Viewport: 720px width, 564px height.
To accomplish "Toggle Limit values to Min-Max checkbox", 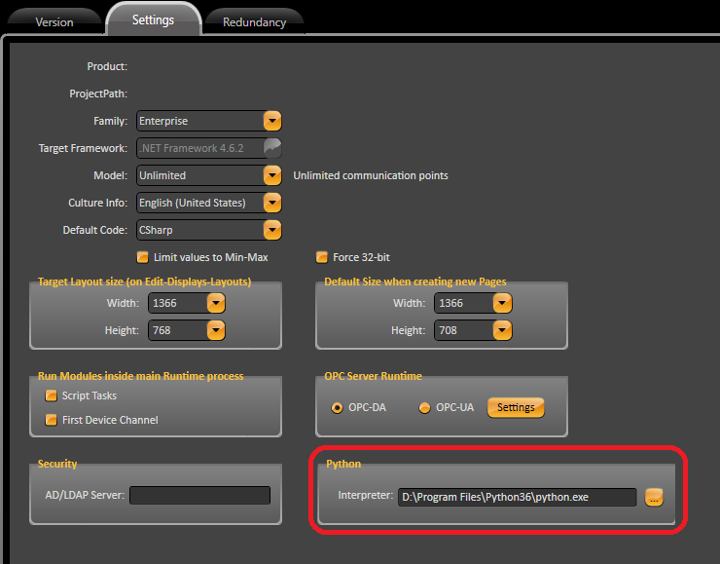I will [x=143, y=257].
